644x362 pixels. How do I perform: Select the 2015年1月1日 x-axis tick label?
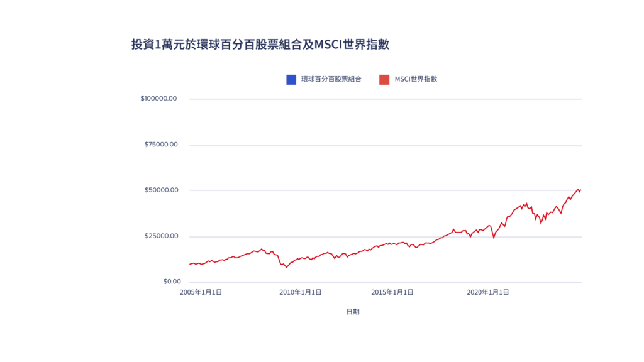point(392,292)
